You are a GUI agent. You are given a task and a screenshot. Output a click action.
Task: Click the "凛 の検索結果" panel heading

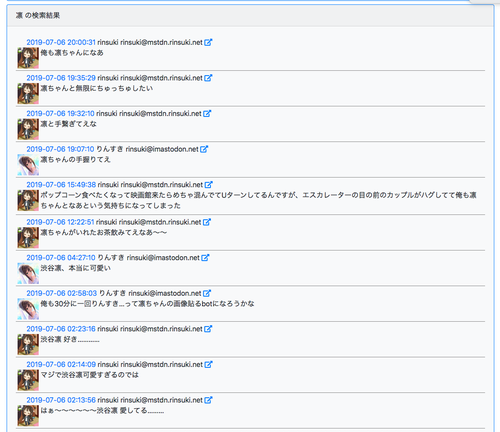pos(38,15)
